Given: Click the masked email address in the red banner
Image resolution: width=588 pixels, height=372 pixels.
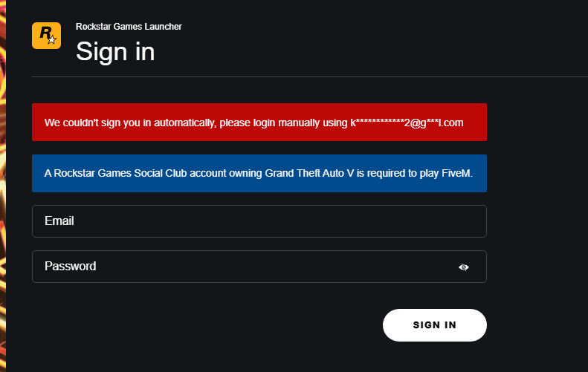Looking at the screenshot, I should pyautogui.click(x=407, y=123).
